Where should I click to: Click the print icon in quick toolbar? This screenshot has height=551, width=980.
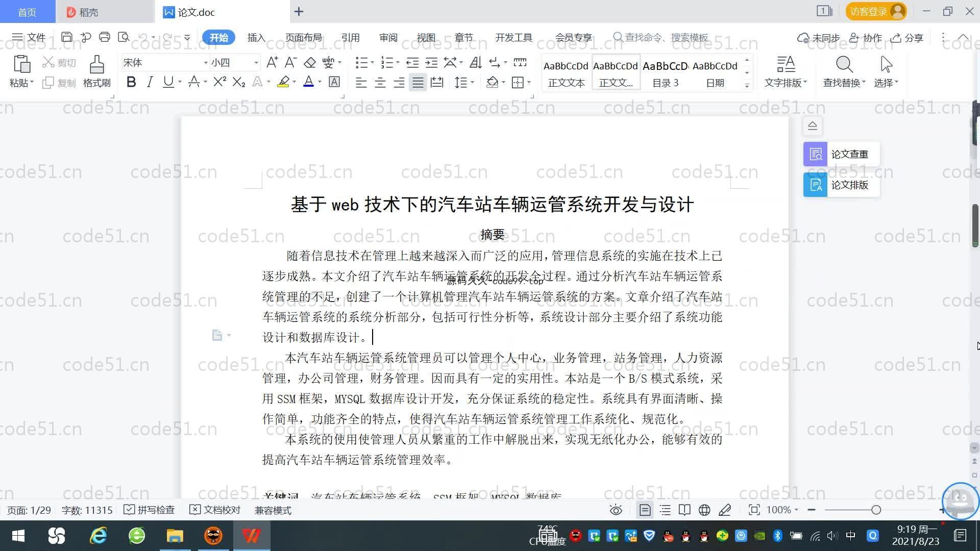[105, 37]
